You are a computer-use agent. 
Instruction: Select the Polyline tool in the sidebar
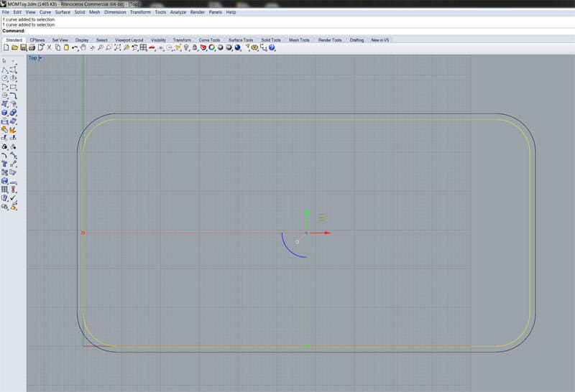[4, 70]
